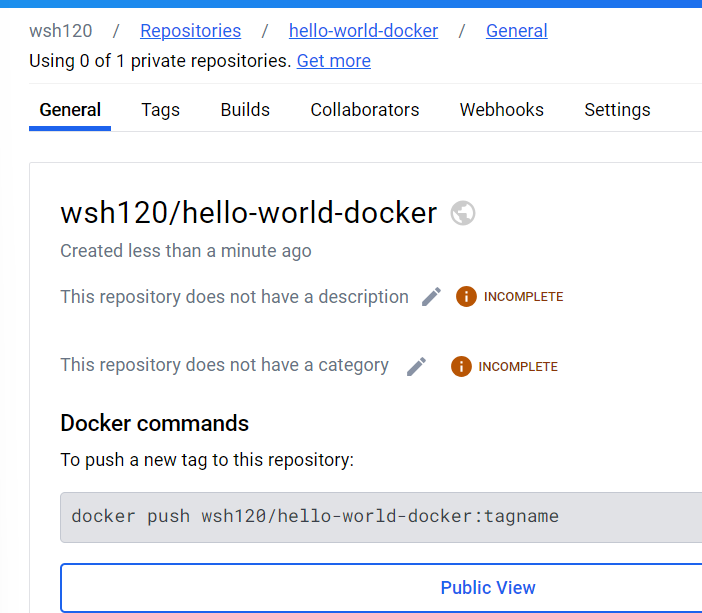Click 'To push a new tag to this repository:'

(207, 460)
